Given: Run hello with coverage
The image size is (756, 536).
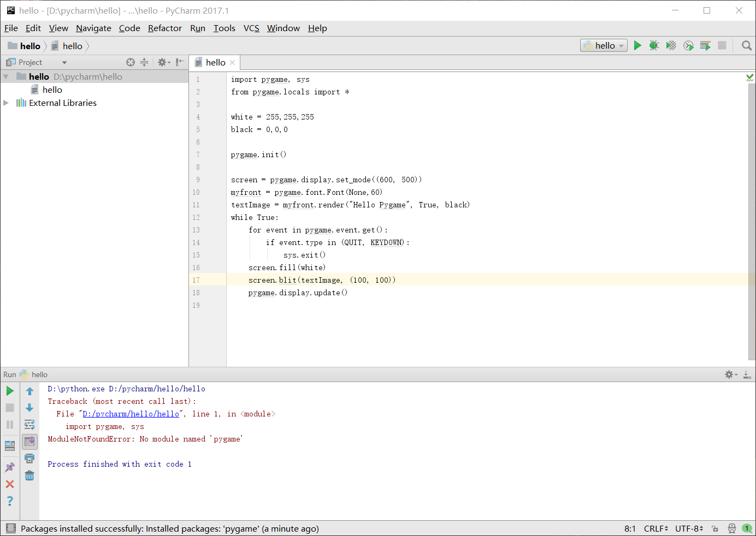Looking at the screenshot, I should pyautogui.click(x=671, y=46).
